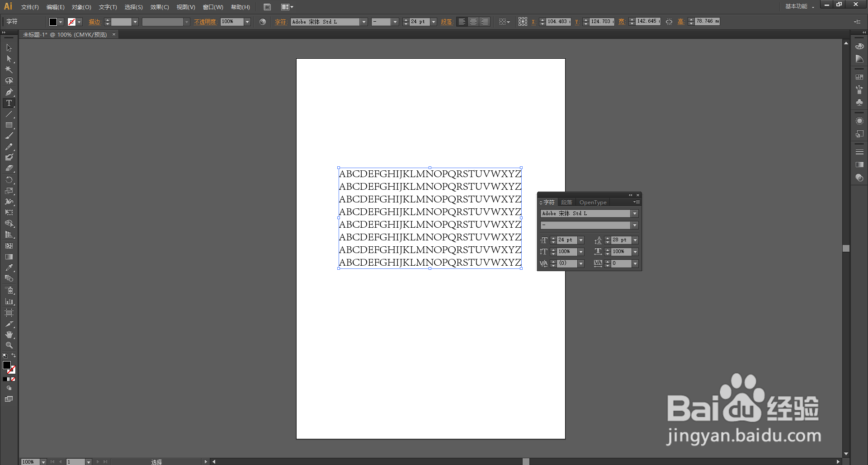Screen dimensions: 868x465
Task: Select the Paintbrush tool
Action: (x=9, y=136)
